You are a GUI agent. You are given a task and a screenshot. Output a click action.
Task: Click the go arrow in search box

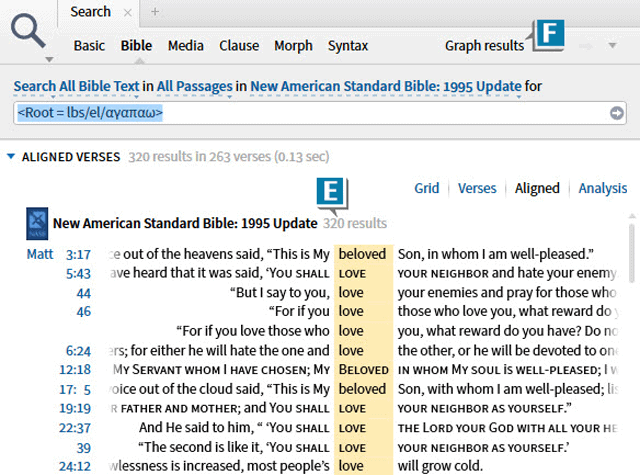click(617, 113)
